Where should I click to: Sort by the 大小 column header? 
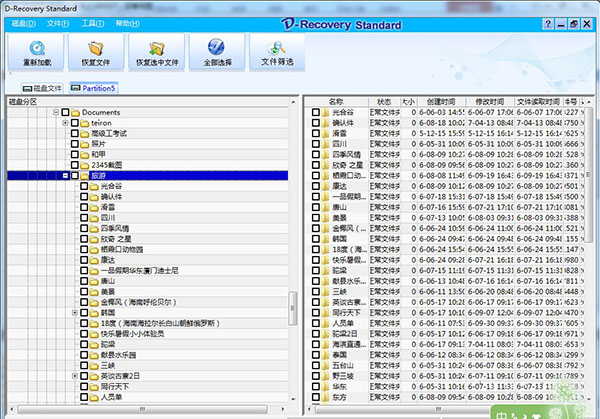coord(408,102)
